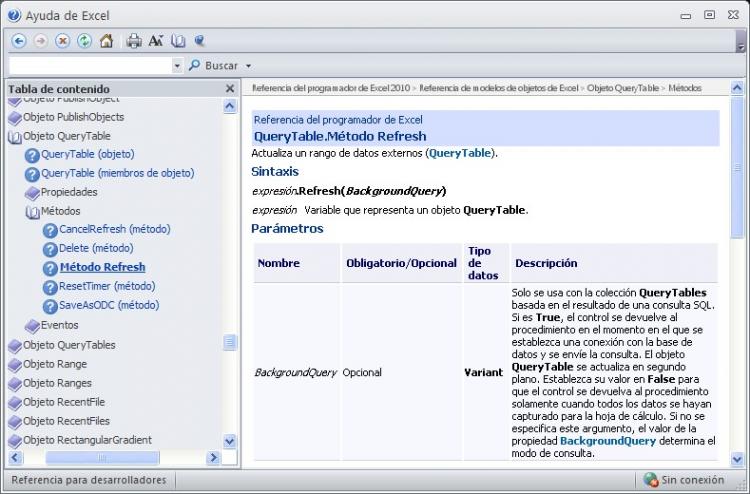
Task: Click article pane scroll up arrow
Action: [x=737, y=88]
